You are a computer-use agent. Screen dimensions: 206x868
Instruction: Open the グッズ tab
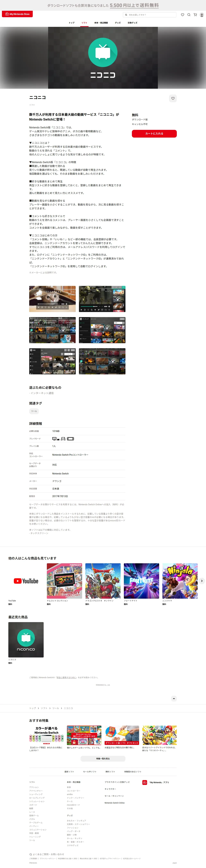(118, 23)
